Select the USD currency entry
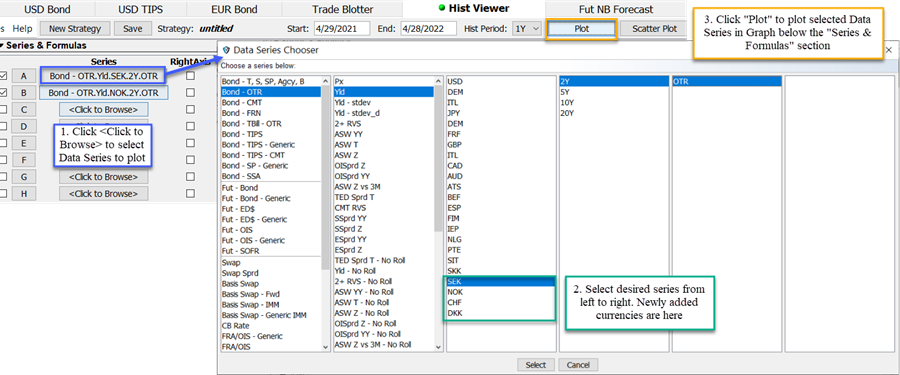The width and height of the screenshot is (900, 375). point(501,82)
